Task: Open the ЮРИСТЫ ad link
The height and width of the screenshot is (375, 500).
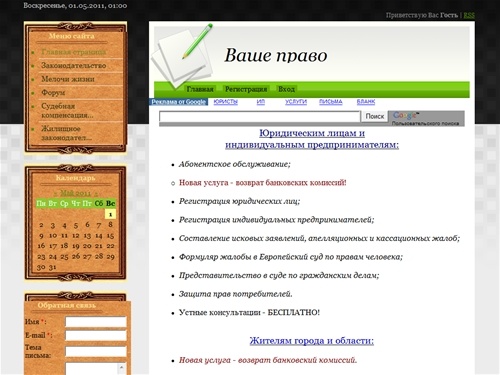Action: [226, 102]
